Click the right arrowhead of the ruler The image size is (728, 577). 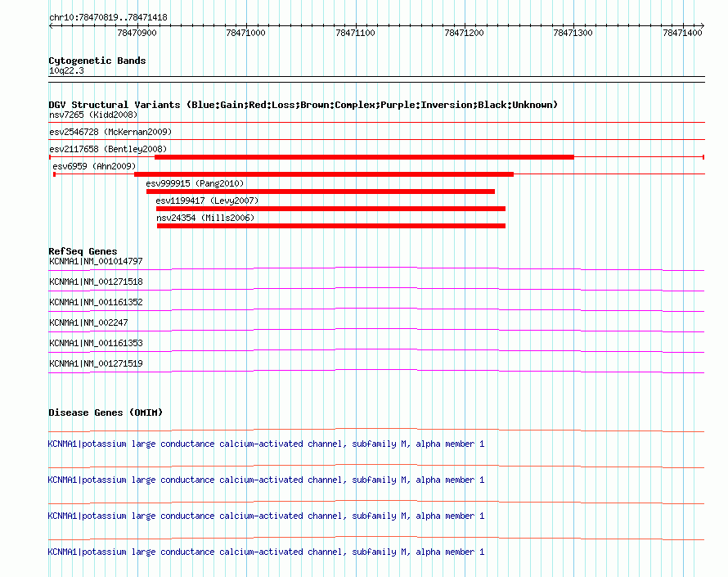702,26
